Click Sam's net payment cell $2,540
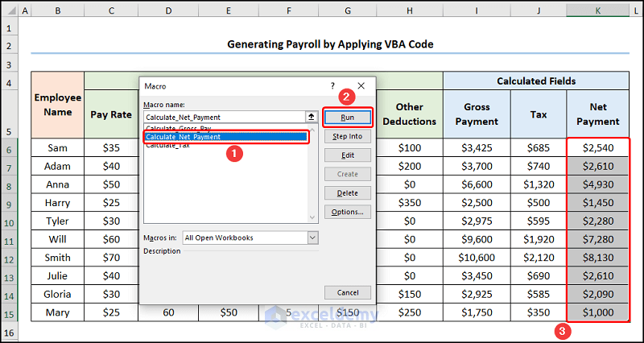 (x=597, y=148)
